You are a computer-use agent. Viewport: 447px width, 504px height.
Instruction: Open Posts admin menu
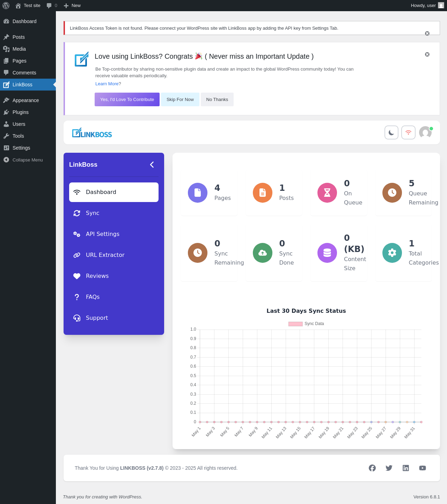28,37
